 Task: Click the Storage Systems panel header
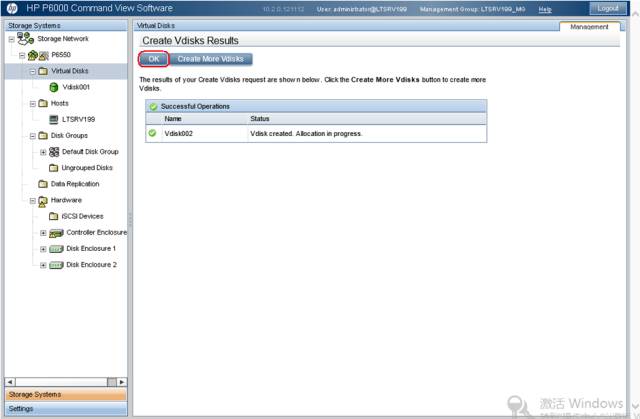[66, 26]
